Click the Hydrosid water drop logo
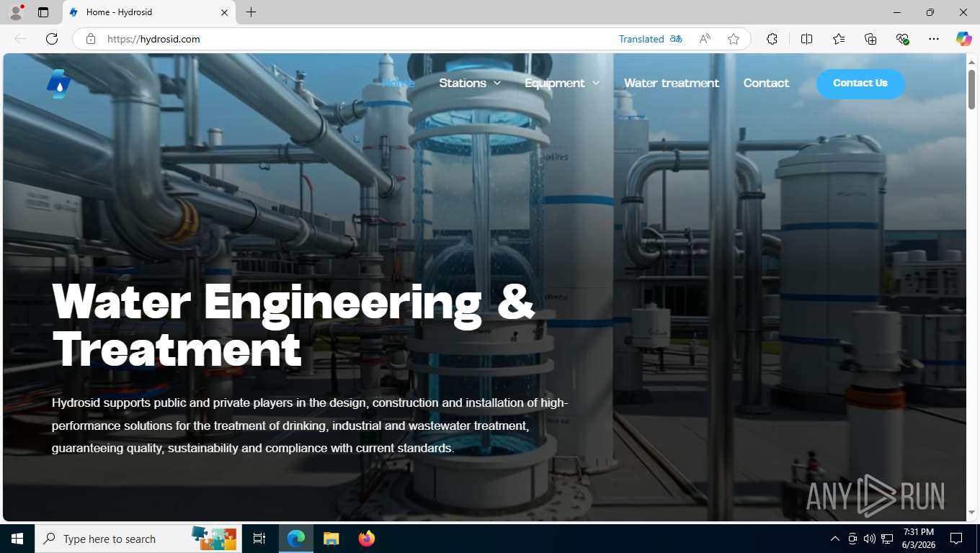This screenshot has height=553, width=980. click(59, 84)
